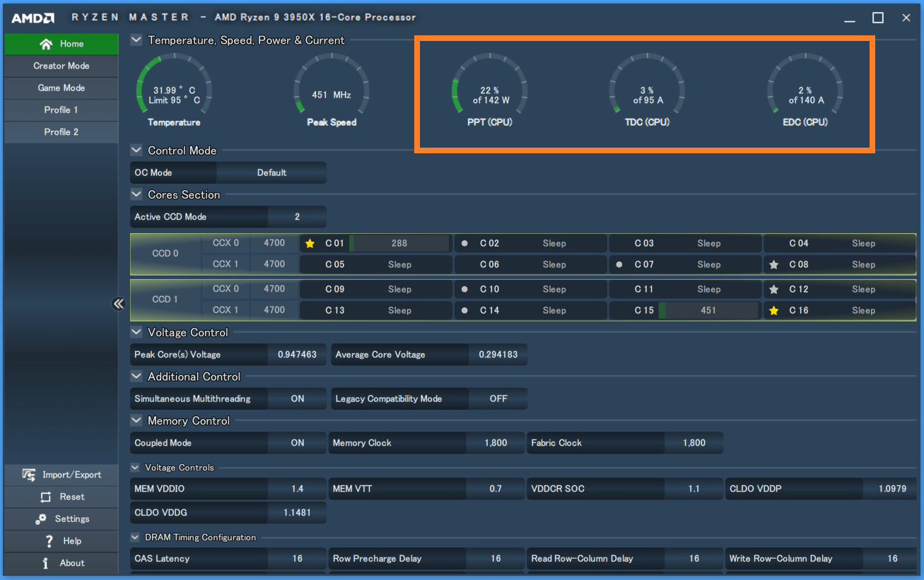Screen dimensions: 924x580
Task: Toggle Coupled Mode ON value
Action: 298,443
